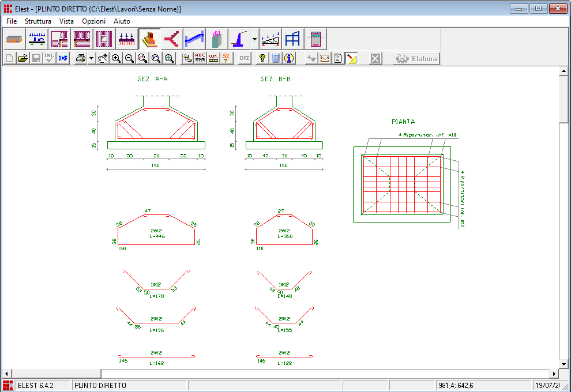Toggle the drawing view pencil-triangle button

pyautogui.click(x=352, y=58)
